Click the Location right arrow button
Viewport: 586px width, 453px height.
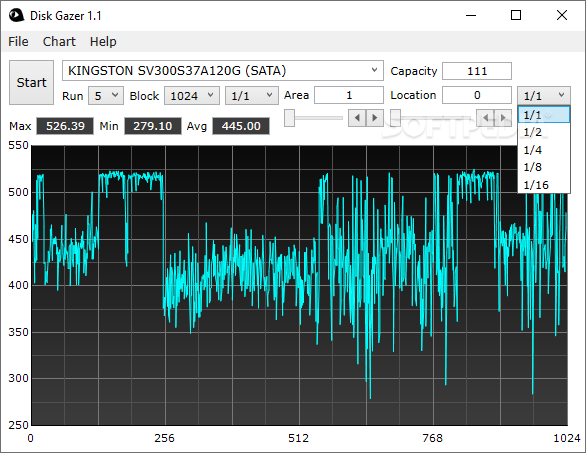503,118
